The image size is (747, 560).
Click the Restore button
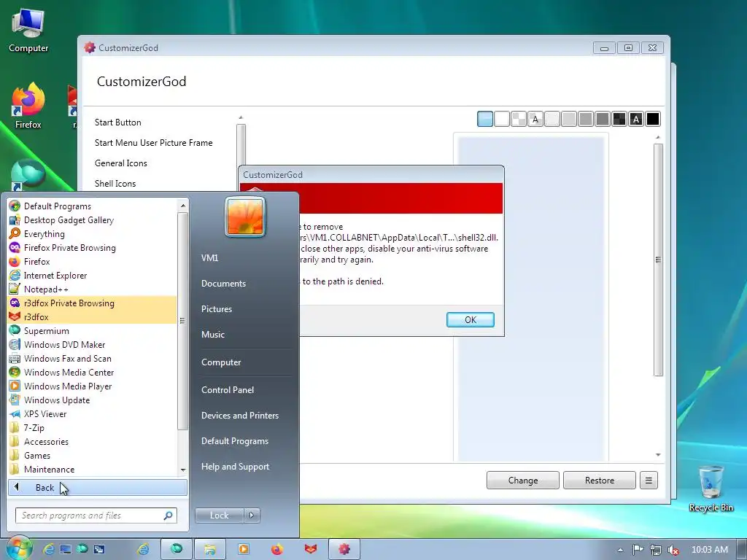pyautogui.click(x=600, y=481)
